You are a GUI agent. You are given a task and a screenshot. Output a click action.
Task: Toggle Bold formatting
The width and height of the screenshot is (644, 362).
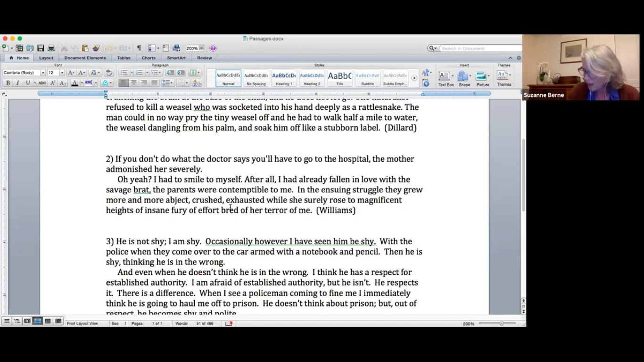pos(8,83)
